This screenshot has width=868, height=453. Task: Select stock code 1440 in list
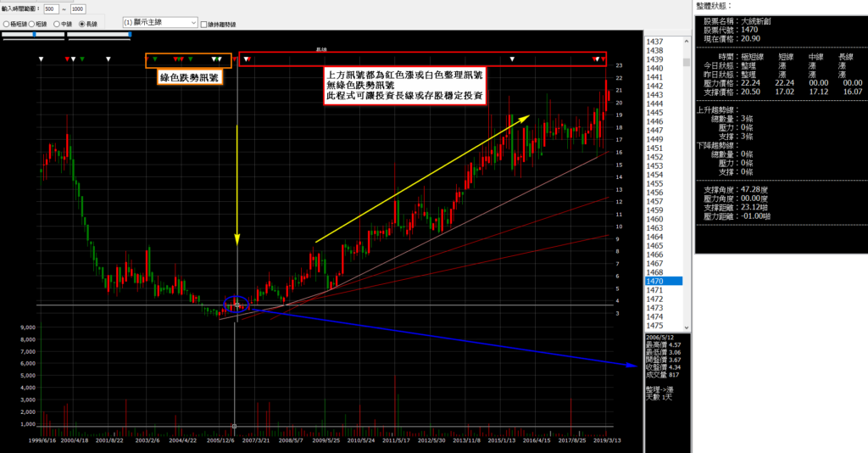(663, 68)
